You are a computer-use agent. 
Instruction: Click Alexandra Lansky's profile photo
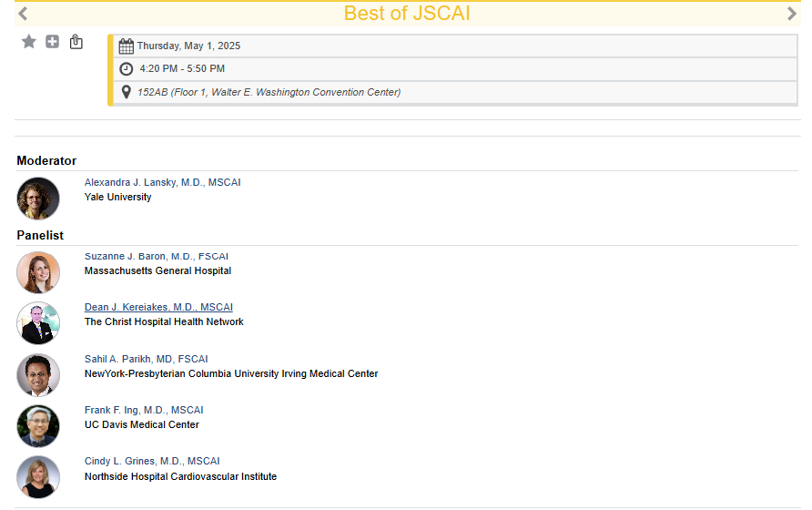[x=38, y=199]
